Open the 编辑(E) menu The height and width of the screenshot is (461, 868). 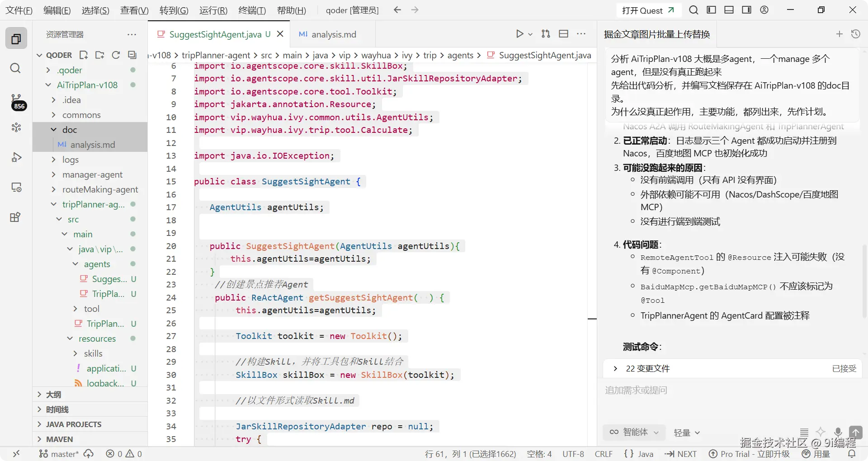click(x=57, y=10)
